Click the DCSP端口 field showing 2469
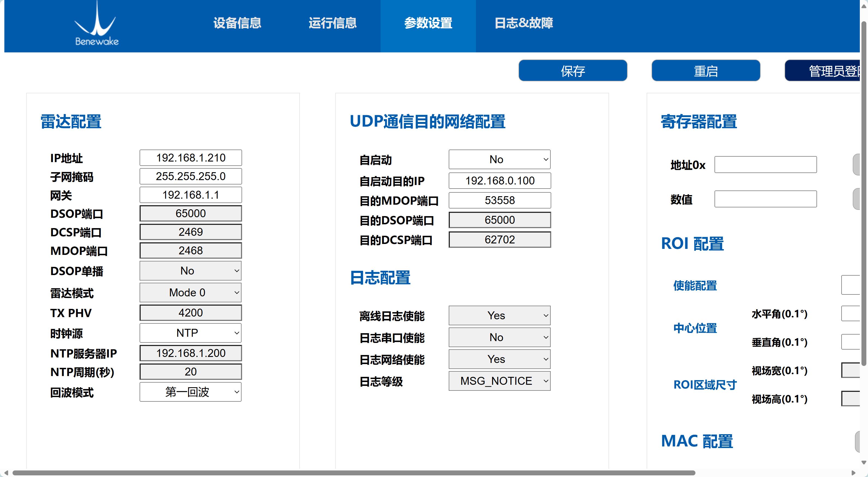Screen dimensions: 868x477 coord(191,232)
